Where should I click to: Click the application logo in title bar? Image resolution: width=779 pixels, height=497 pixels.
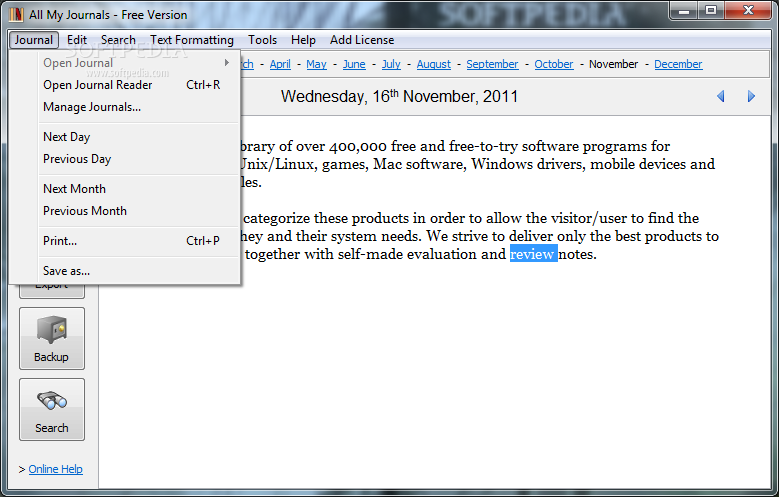pos(16,15)
